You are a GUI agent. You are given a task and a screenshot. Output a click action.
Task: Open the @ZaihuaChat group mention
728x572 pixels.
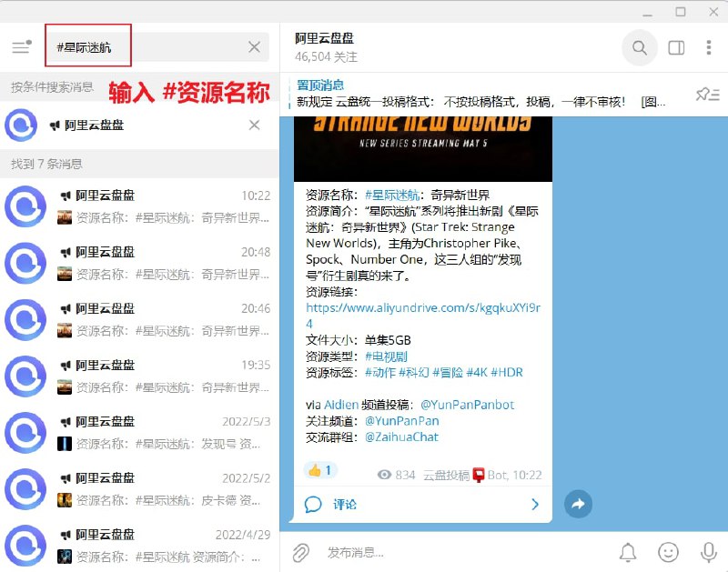coord(401,437)
